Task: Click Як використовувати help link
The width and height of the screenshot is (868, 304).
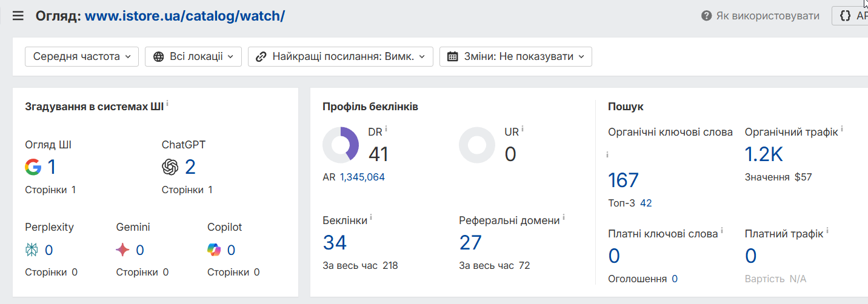Action: click(760, 16)
